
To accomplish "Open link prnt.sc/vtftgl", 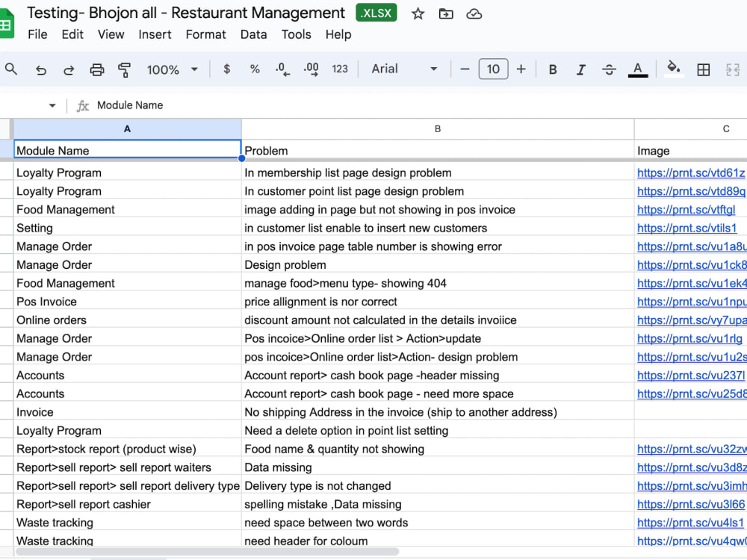I will (x=686, y=210).
